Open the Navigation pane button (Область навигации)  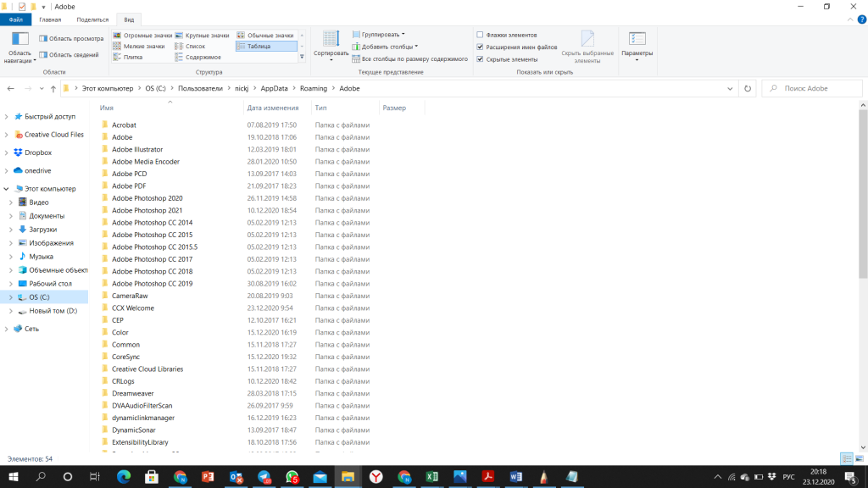point(20,47)
